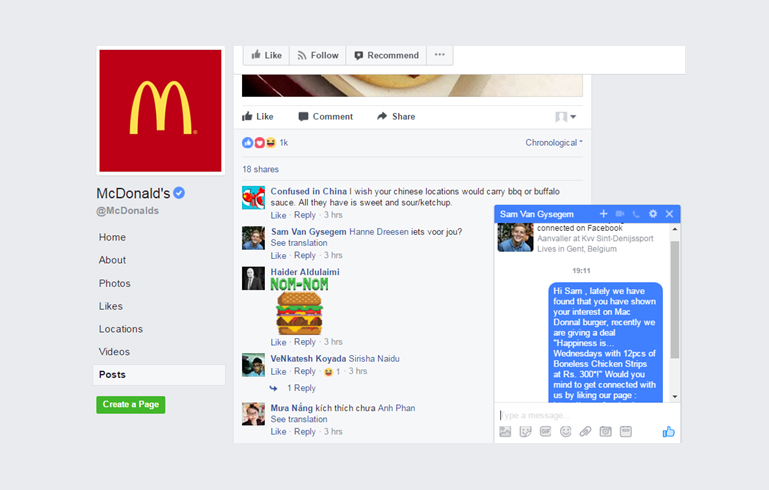Send thumbs-up like in chat
Screen dimensions: 769x490
(668, 432)
